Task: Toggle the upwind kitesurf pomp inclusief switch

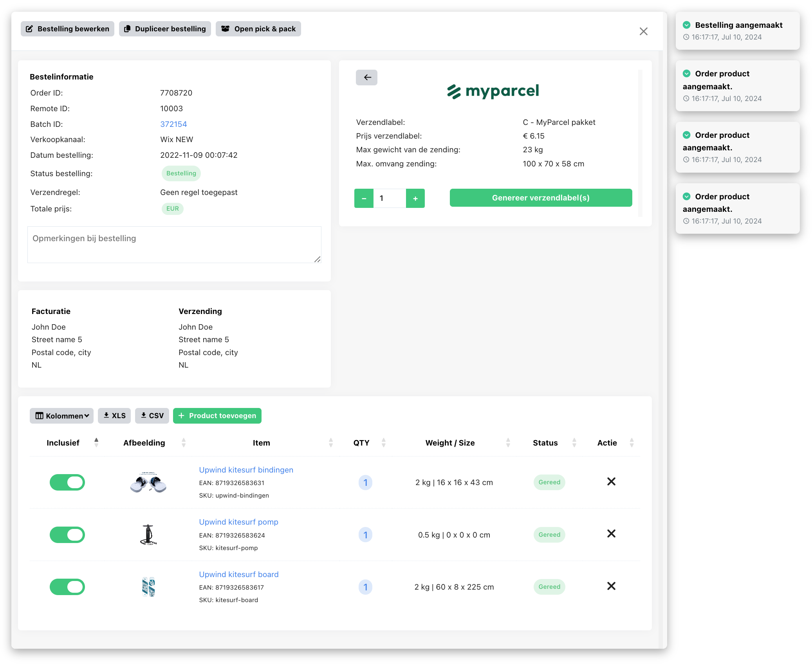Action: (x=67, y=534)
